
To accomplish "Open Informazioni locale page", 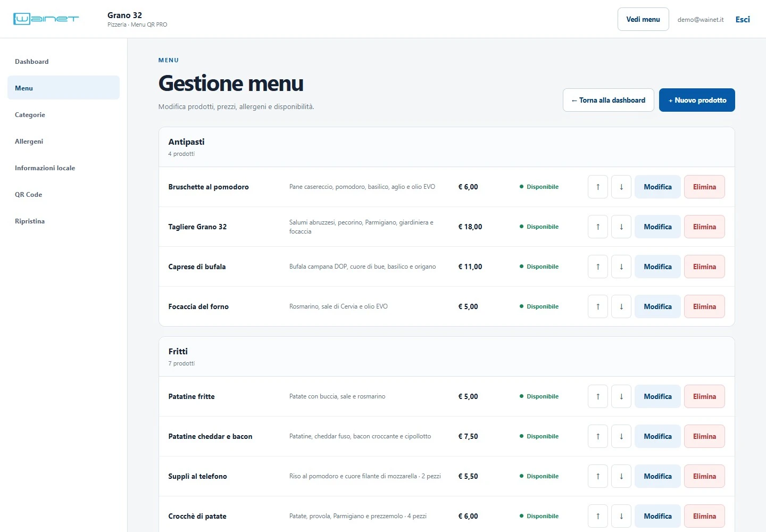I will (x=63, y=168).
